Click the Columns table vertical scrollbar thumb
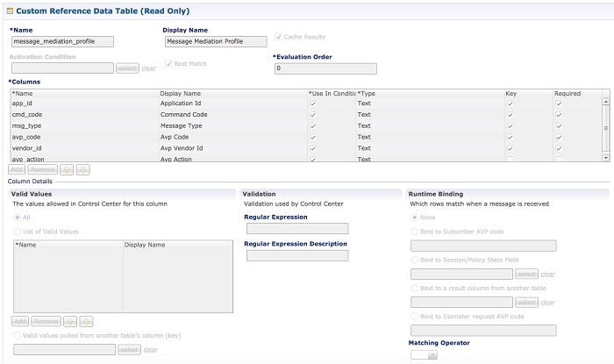The width and height of the screenshot is (614, 364). click(606, 128)
